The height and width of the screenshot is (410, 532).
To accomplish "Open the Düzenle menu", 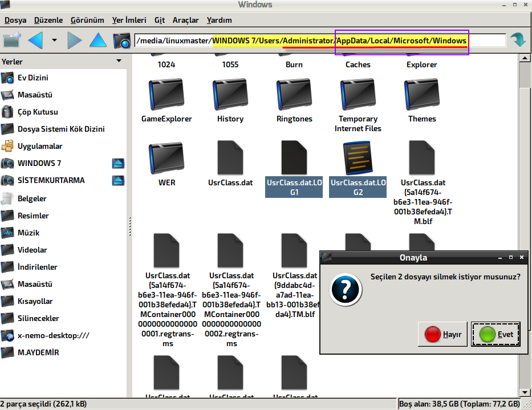I will click(48, 20).
